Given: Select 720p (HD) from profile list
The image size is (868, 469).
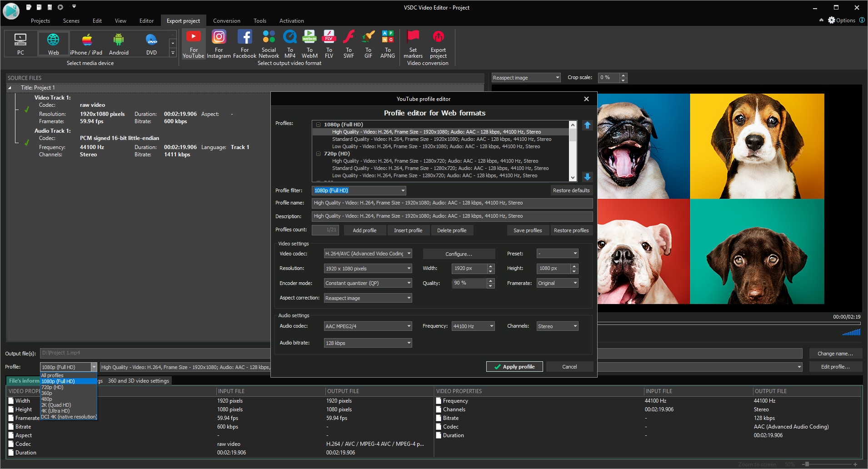Looking at the screenshot, I should point(52,387).
